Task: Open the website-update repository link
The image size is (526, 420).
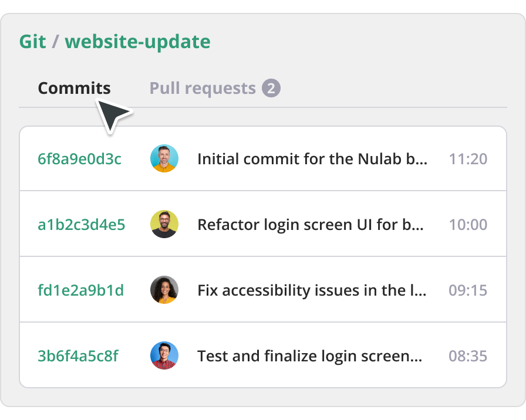Action: point(137,42)
